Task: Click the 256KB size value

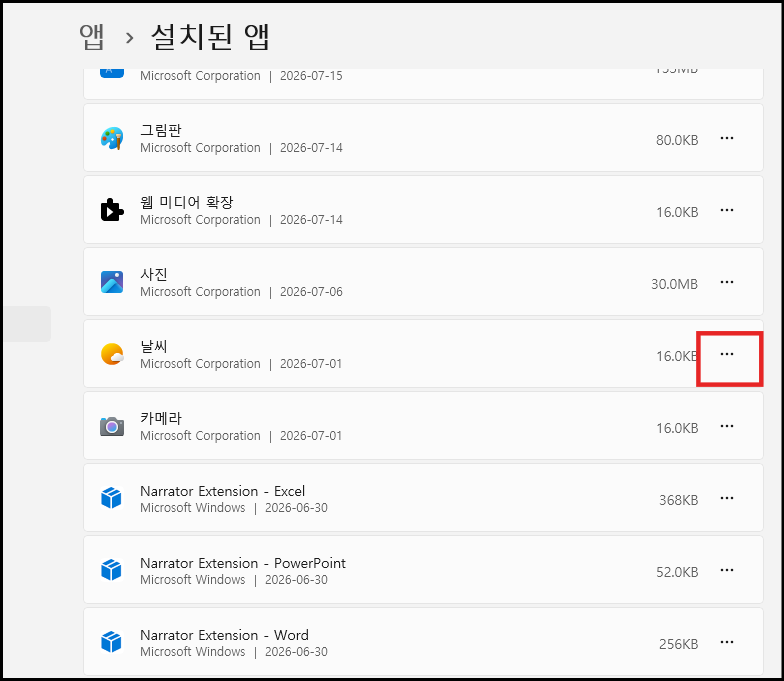Action: pos(678,644)
